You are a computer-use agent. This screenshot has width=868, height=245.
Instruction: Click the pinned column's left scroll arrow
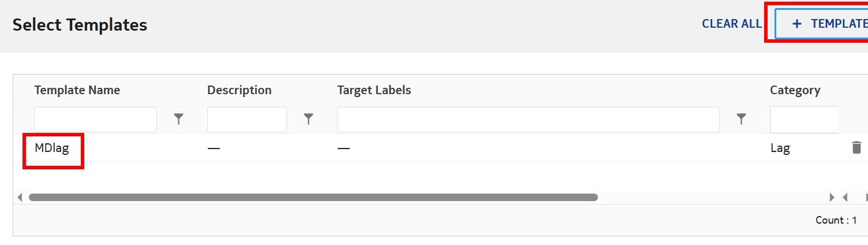(845, 198)
